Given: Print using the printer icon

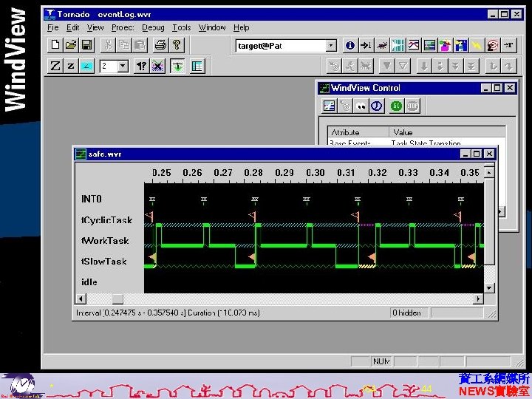Looking at the screenshot, I should (161, 45).
